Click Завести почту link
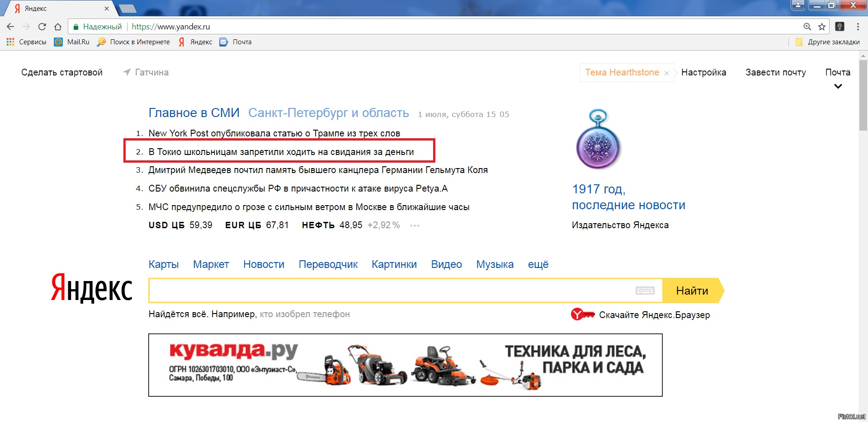 [x=776, y=72]
